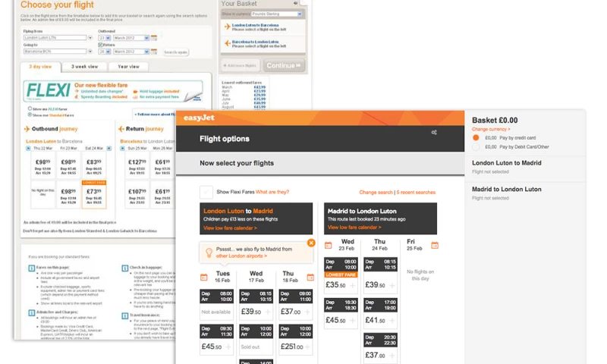Click plus icon next to £39.50 on Wed 17 Feb

point(268,312)
